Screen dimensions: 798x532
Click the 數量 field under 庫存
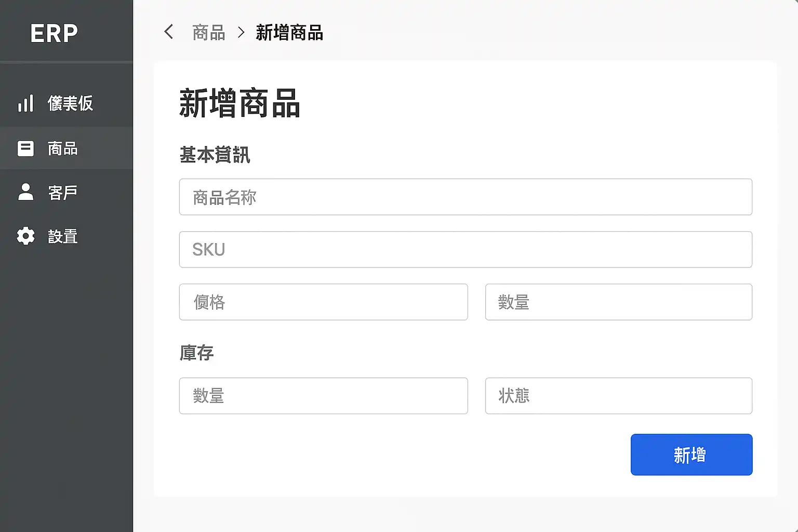323,396
